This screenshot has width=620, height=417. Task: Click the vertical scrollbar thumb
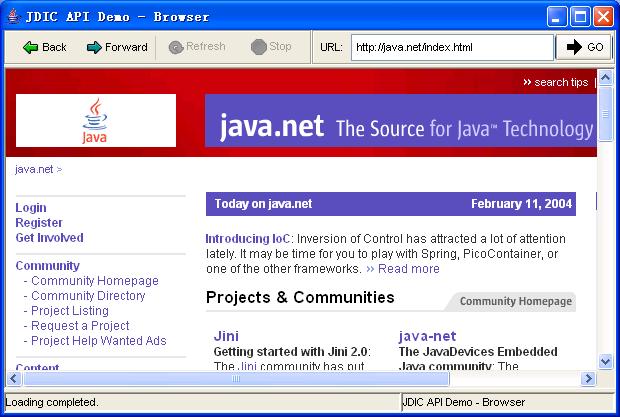pos(605,113)
